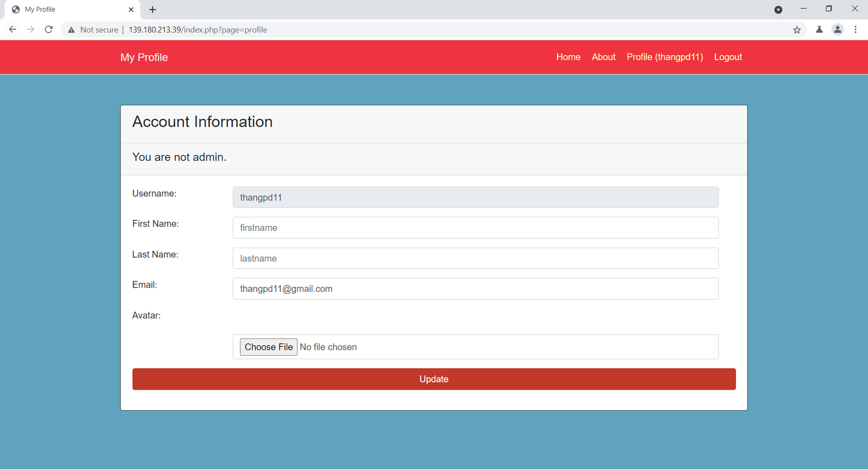The height and width of the screenshot is (469, 868).
Task: Click the Logout link
Action: (x=728, y=57)
